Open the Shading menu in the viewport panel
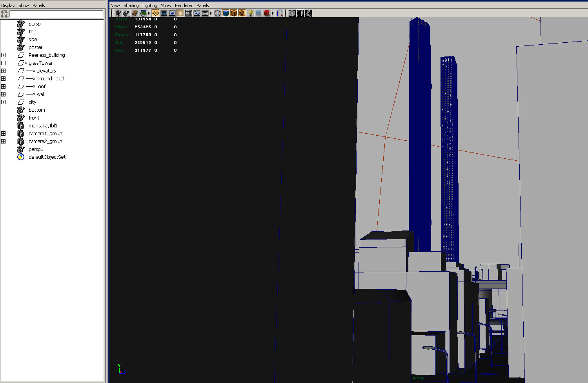The image size is (588, 383). pyautogui.click(x=131, y=5)
